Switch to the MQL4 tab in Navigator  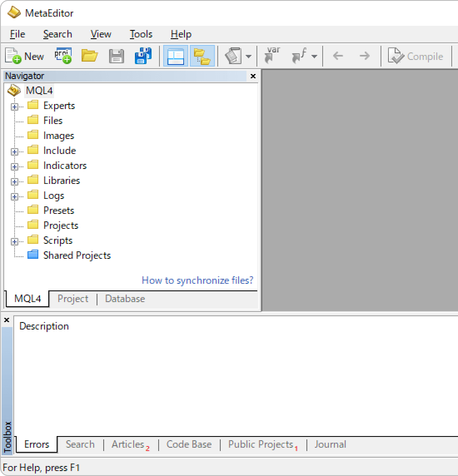pyautogui.click(x=27, y=299)
